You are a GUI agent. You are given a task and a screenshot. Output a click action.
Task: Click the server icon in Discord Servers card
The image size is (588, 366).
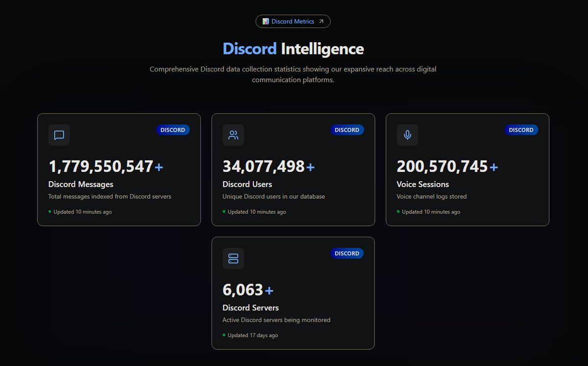click(x=233, y=258)
